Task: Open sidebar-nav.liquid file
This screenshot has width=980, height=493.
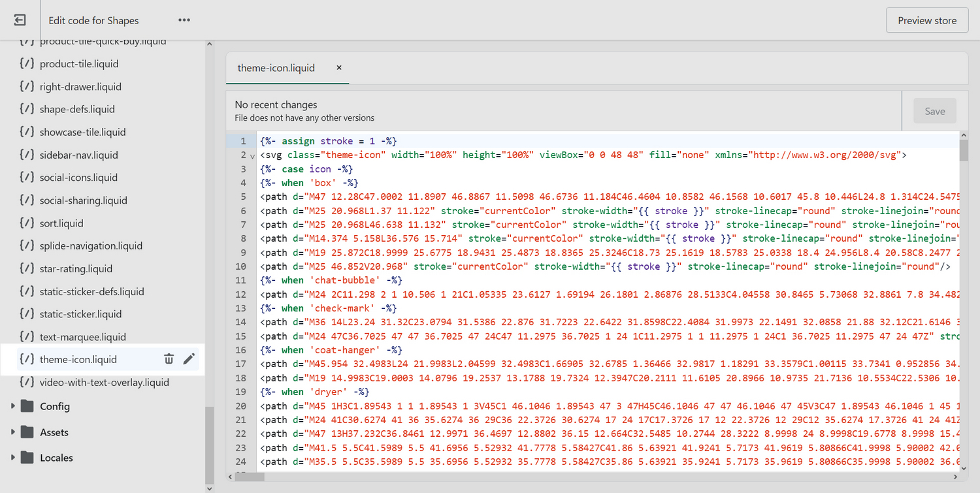Action: [78, 155]
